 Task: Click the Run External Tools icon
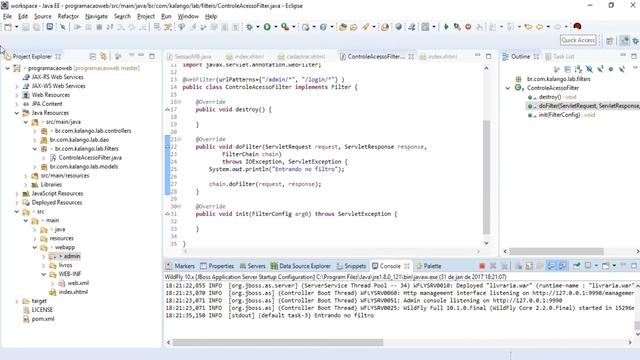(285, 27)
